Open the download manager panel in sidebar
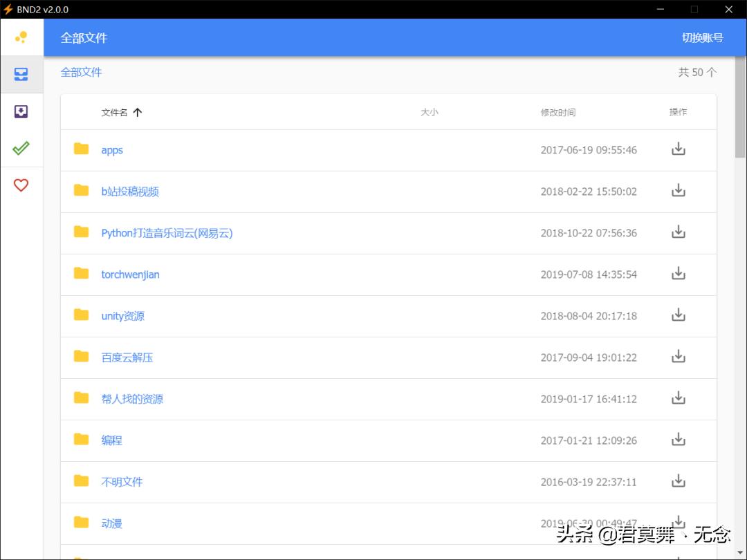This screenshot has height=560, width=747. (x=22, y=111)
